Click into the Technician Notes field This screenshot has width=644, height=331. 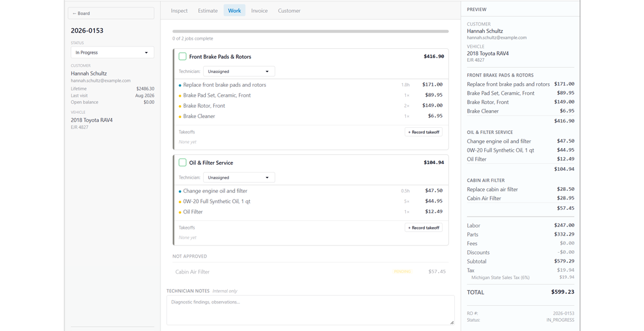[310, 310]
